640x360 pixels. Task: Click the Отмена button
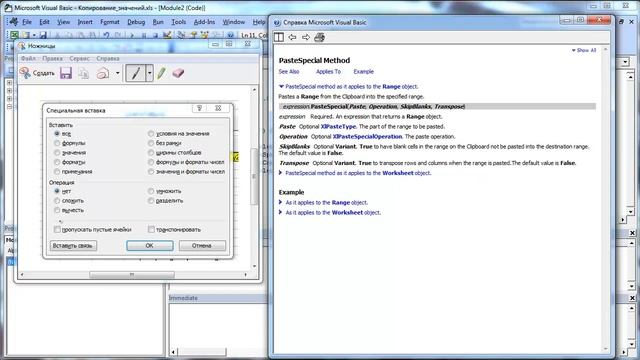(x=202, y=245)
